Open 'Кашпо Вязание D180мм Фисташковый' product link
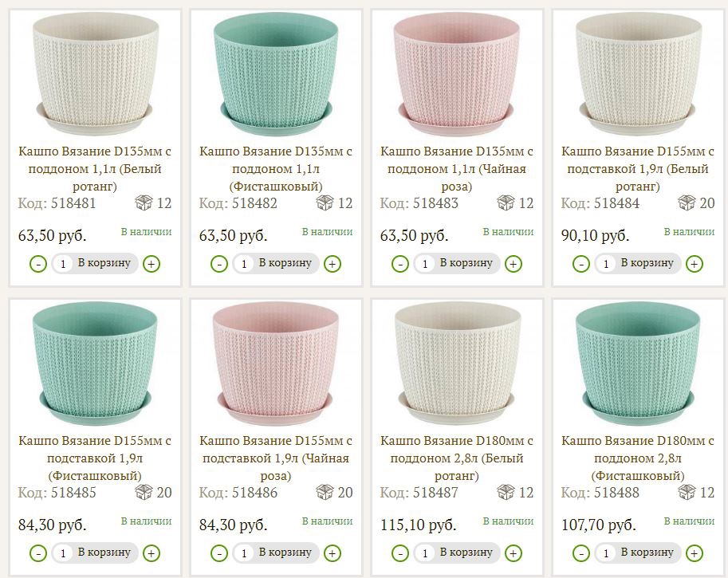The width and height of the screenshot is (728, 578). [638, 458]
